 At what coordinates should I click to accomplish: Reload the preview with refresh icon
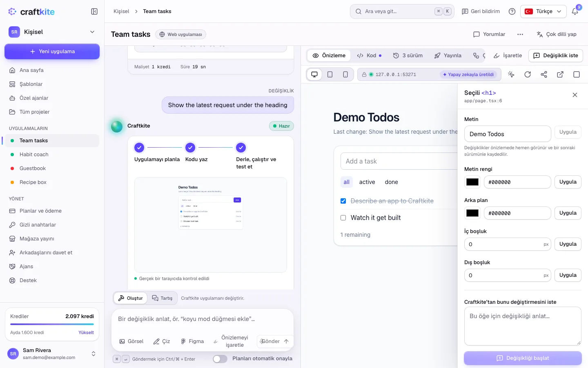pos(528,74)
